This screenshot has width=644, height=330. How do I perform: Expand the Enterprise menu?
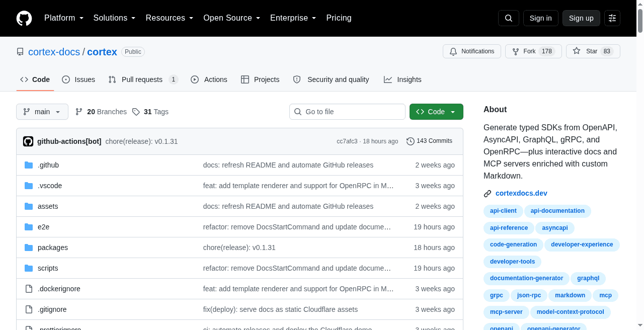293,18
